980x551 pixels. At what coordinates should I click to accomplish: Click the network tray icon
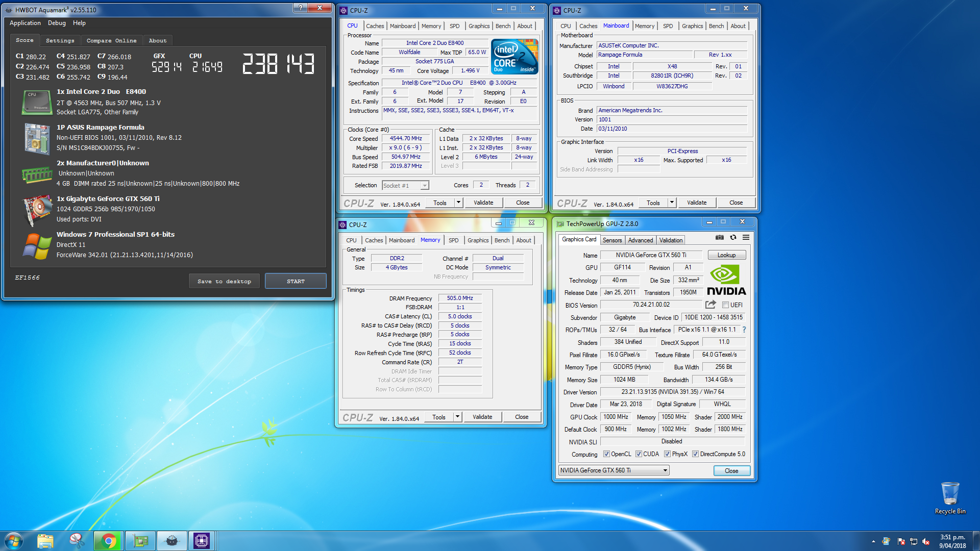click(x=914, y=541)
